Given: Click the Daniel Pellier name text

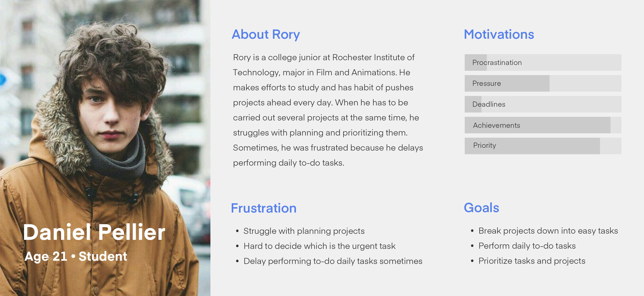Looking at the screenshot, I should click(94, 232).
